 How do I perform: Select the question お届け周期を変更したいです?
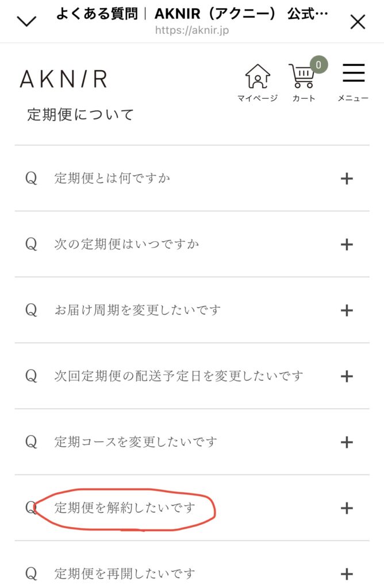(137, 311)
